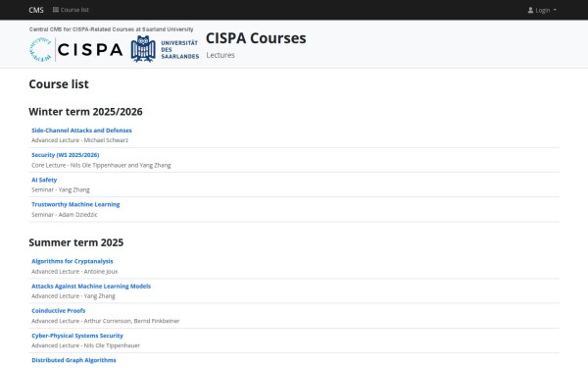
Task: Open the AI Safety seminar
Action: tap(44, 180)
